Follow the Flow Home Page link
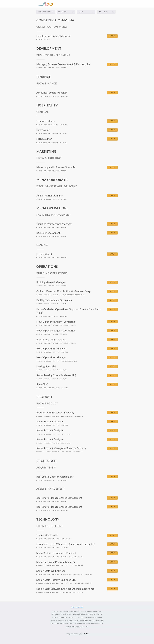This screenshot has width=154, height=644. click(77, 607)
